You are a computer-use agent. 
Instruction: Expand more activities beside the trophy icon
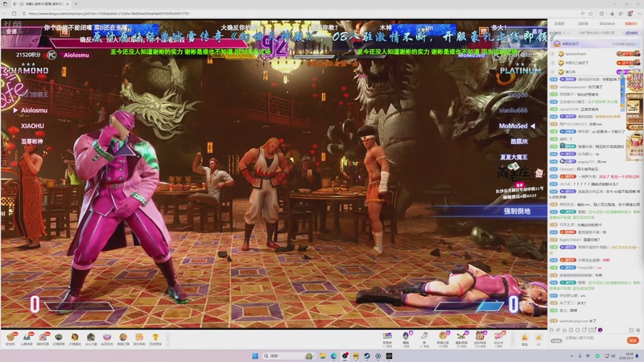click(x=167, y=339)
